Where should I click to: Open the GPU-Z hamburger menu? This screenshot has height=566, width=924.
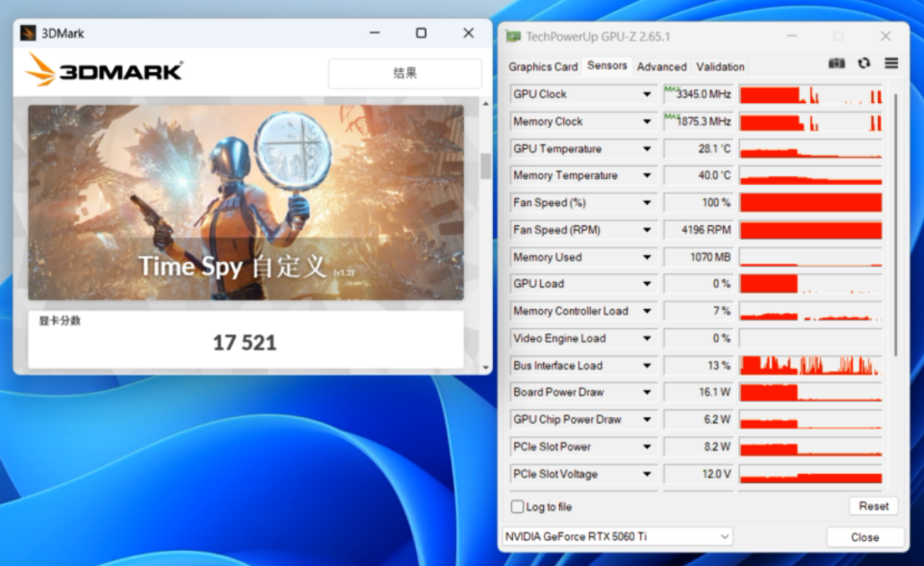point(891,64)
